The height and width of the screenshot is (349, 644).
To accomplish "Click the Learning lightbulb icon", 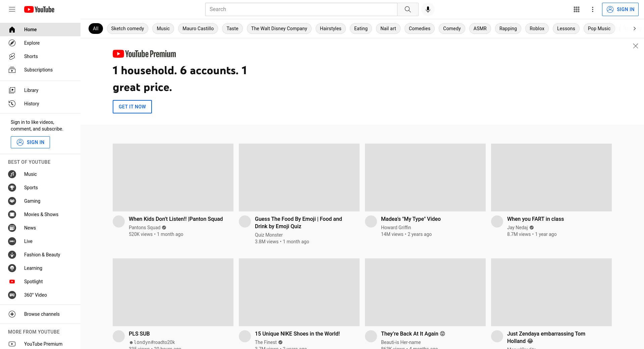I will coord(12,268).
